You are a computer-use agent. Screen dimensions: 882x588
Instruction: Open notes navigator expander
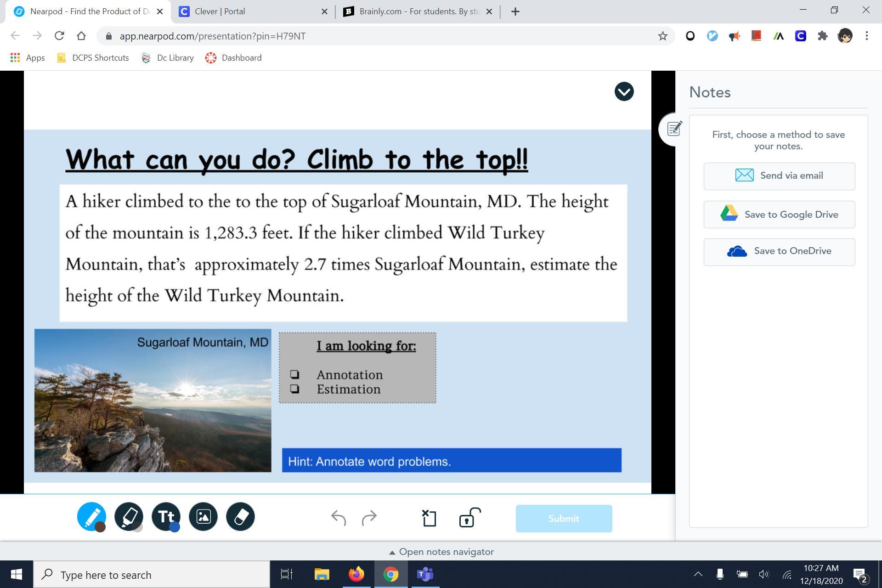(x=441, y=552)
